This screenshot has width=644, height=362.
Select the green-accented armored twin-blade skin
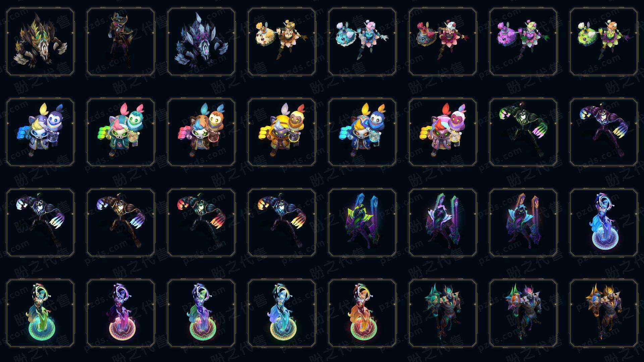(362, 223)
